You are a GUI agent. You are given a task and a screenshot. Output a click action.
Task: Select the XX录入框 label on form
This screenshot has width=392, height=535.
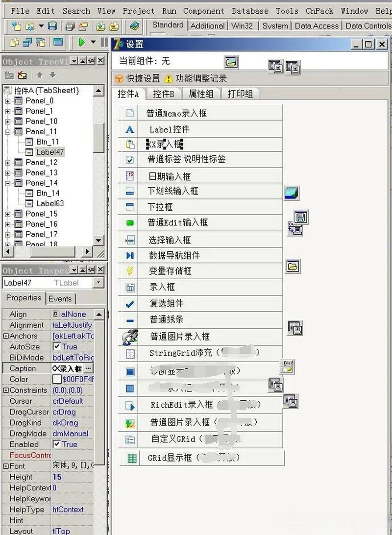click(x=165, y=145)
